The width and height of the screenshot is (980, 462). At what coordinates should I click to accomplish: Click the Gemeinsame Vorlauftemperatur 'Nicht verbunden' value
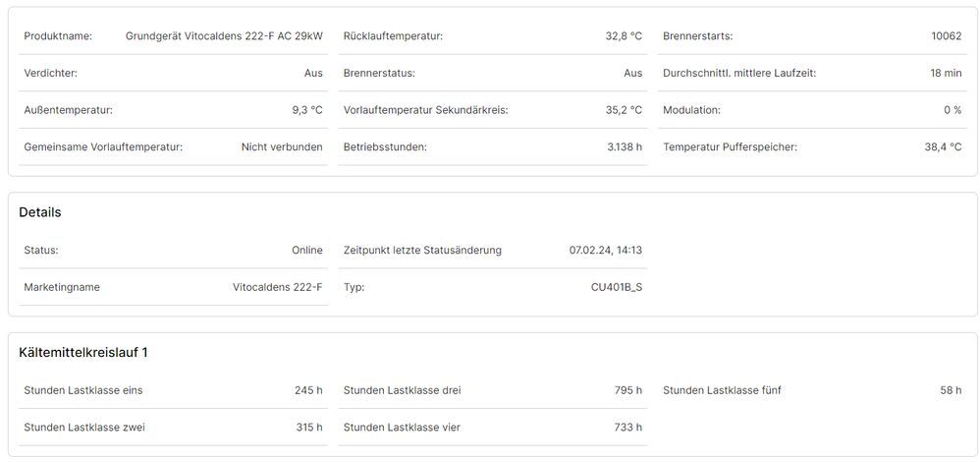click(x=282, y=147)
